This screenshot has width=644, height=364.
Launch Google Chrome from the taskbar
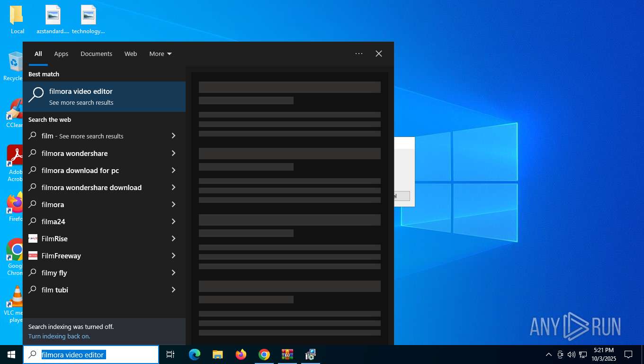coord(264,355)
